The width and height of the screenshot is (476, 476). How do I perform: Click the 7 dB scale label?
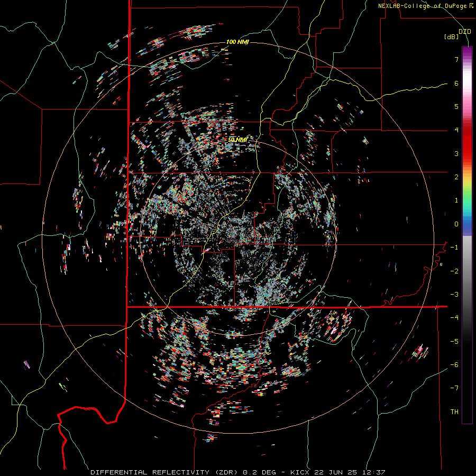[x=456, y=59]
